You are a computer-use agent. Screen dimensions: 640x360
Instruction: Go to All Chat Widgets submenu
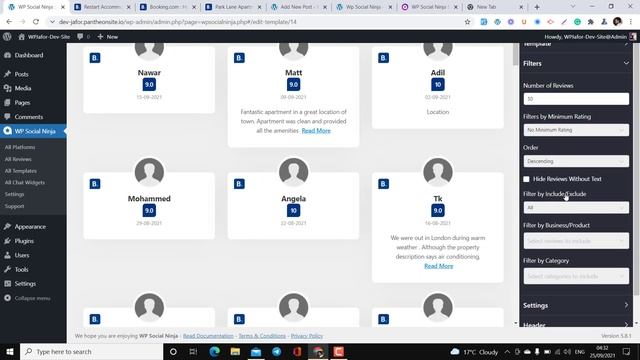tap(24, 182)
